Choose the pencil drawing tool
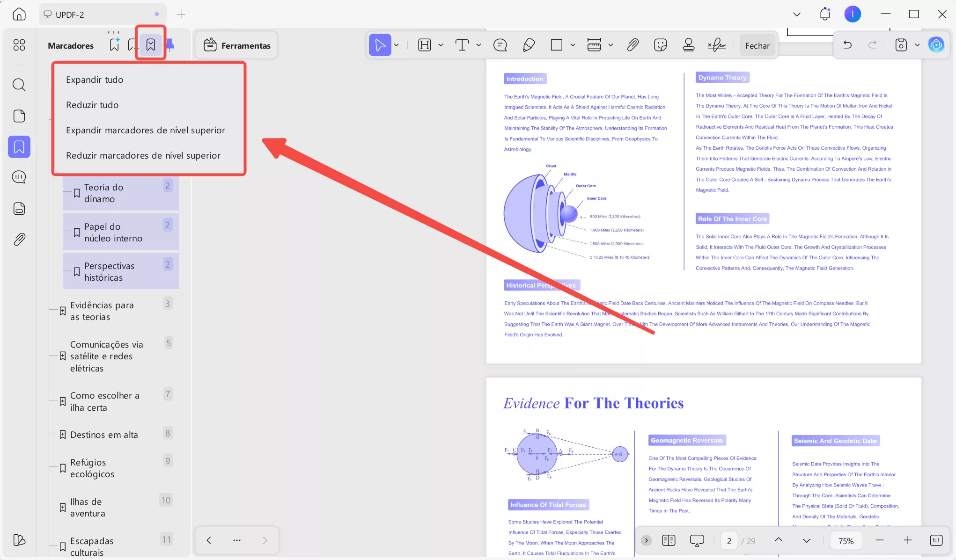 (x=529, y=45)
